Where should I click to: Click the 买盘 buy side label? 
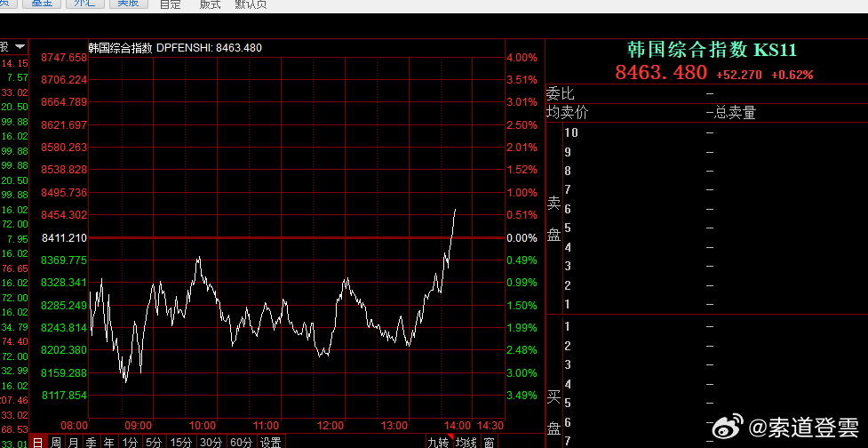[x=553, y=411]
